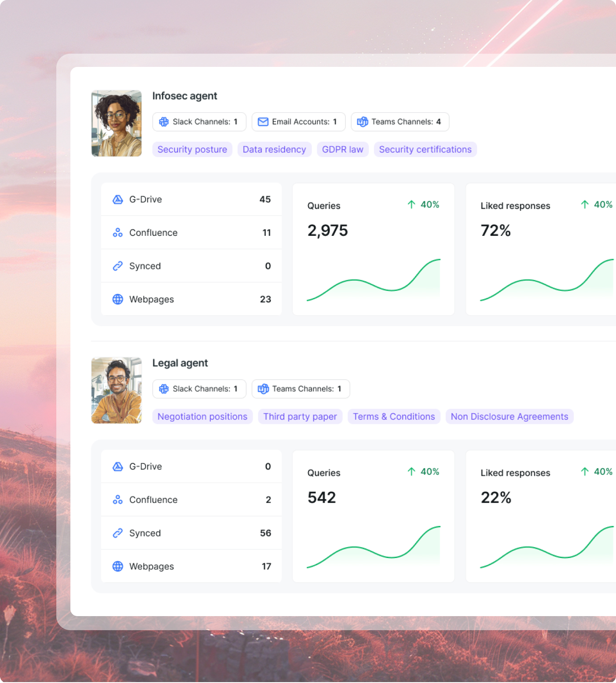Select the Terms & Conditions tag

click(394, 417)
